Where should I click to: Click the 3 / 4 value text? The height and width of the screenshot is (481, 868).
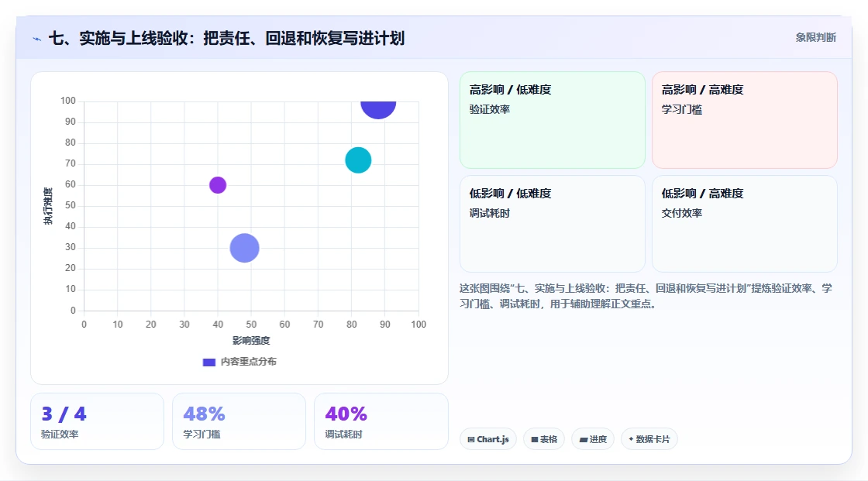pos(64,414)
